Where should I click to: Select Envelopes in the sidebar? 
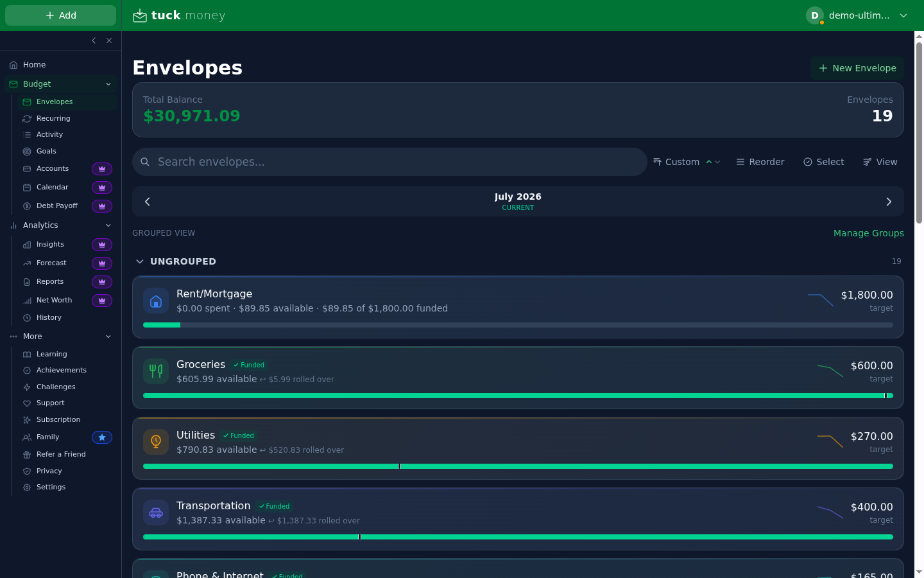click(67, 101)
